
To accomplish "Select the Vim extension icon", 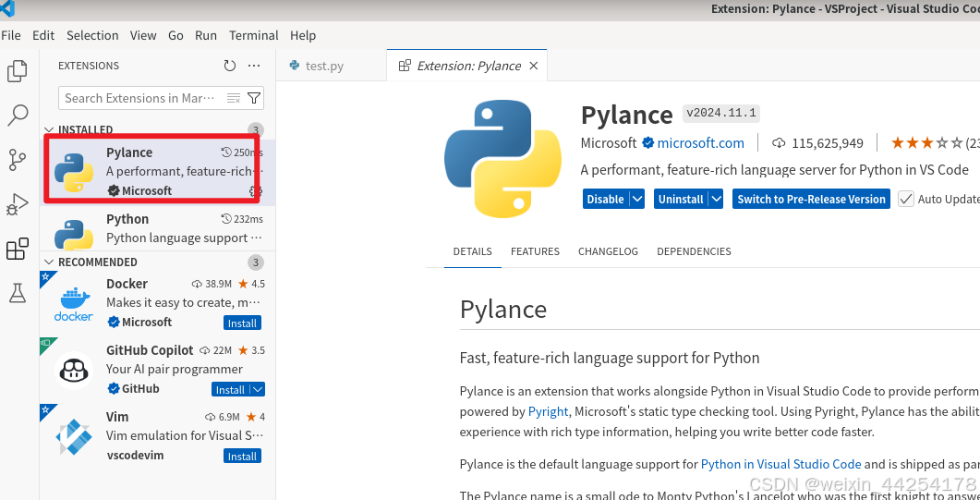I will pyautogui.click(x=74, y=436).
